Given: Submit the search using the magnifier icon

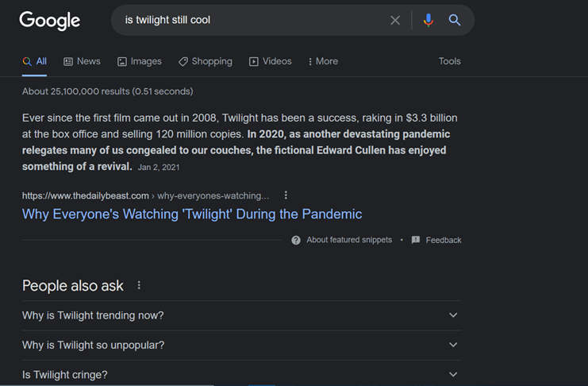Looking at the screenshot, I should [455, 20].
